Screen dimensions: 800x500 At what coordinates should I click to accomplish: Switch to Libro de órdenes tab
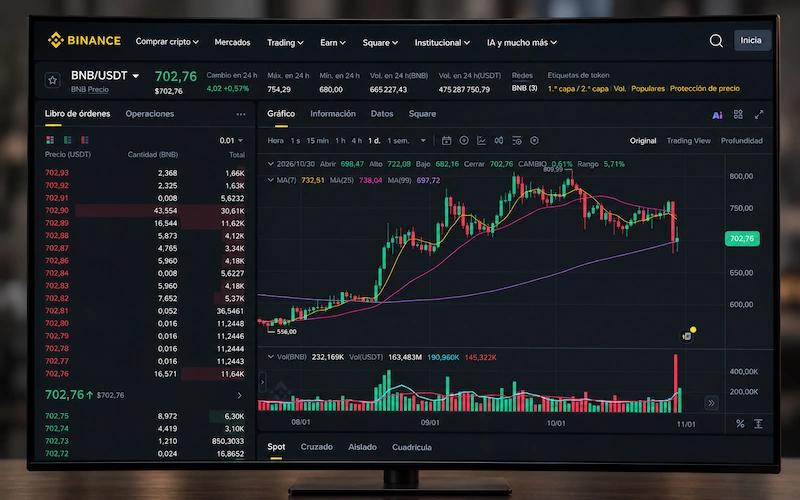[77, 114]
